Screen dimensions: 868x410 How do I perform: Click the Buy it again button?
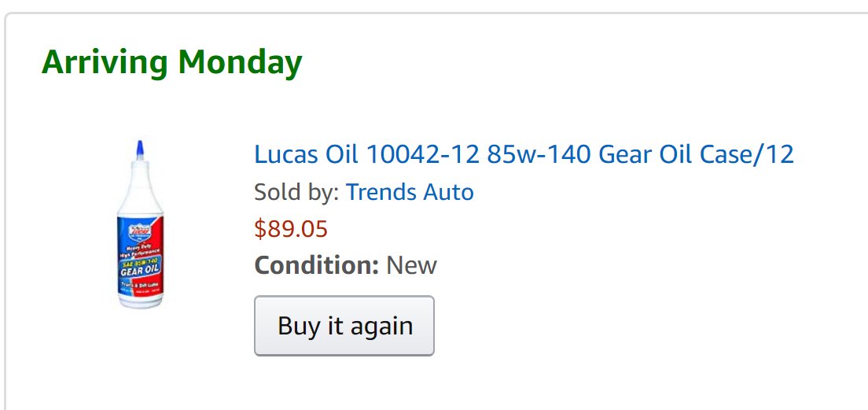pos(344,326)
